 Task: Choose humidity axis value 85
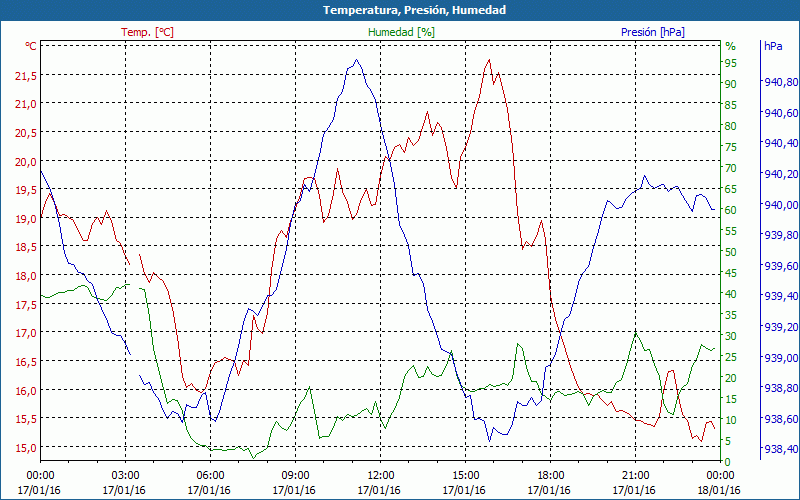tap(731, 106)
